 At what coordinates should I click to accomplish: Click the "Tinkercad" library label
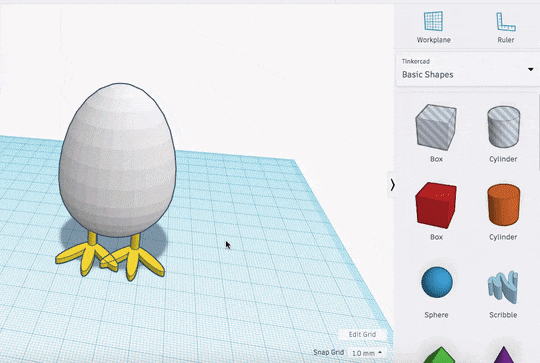click(x=416, y=61)
